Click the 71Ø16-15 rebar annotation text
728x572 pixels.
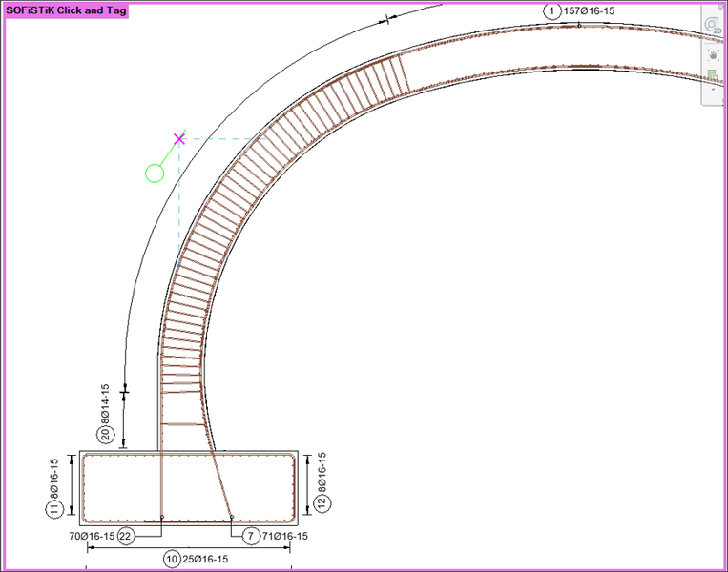click(284, 537)
